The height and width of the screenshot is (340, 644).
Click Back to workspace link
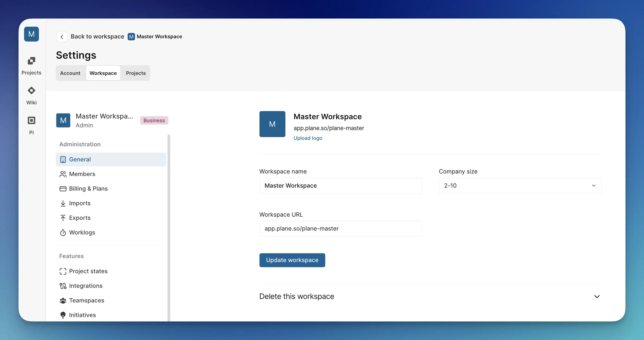coord(97,37)
